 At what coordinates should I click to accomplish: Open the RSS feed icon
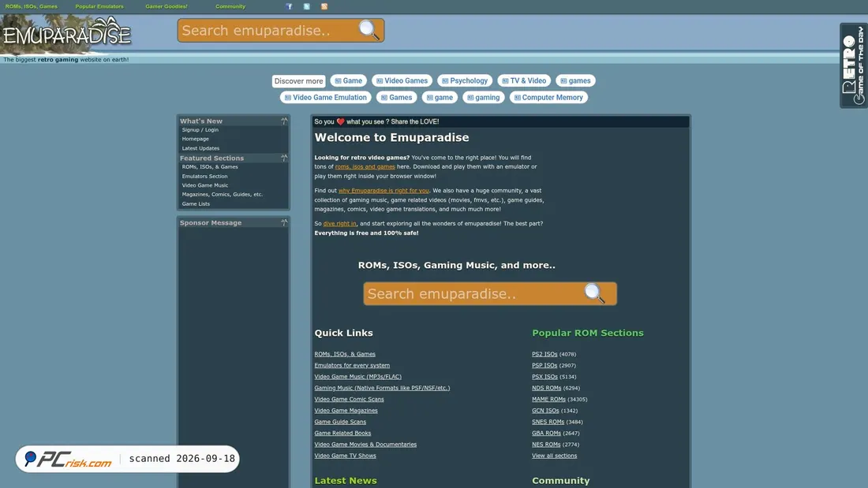click(324, 6)
